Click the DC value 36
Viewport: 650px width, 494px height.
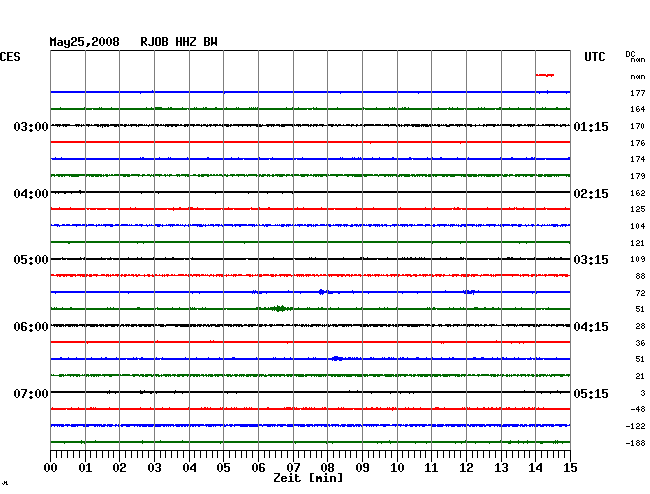click(640, 343)
